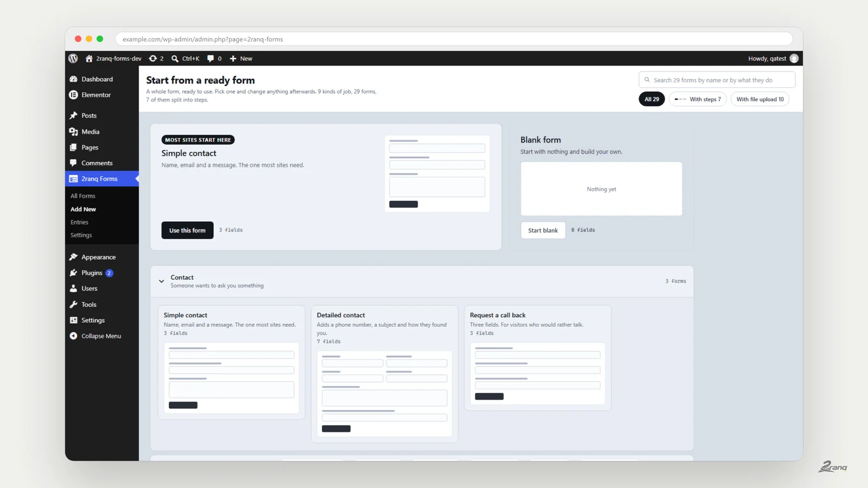This screenshot has width=868, height=488.
Task: Filter by All 29 forms
Action: click(652, 99)
